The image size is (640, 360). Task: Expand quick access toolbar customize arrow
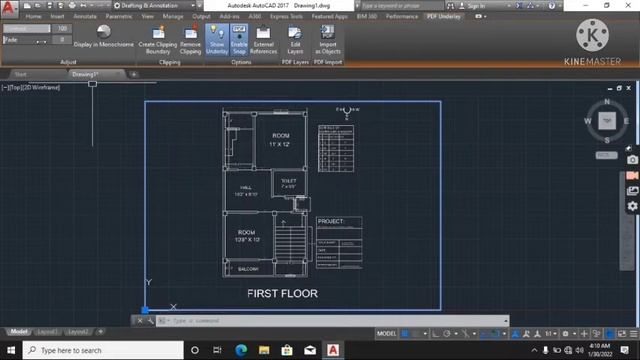(x=200, y=6)
